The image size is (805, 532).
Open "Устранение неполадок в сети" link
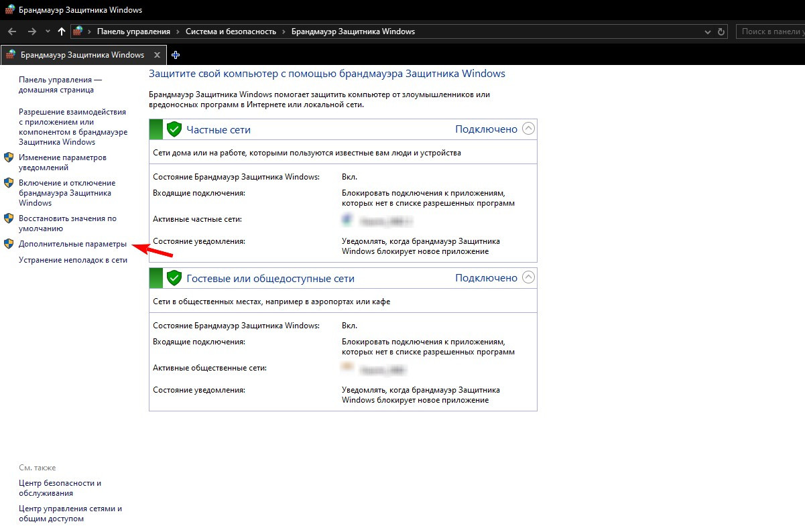[72, 260]
